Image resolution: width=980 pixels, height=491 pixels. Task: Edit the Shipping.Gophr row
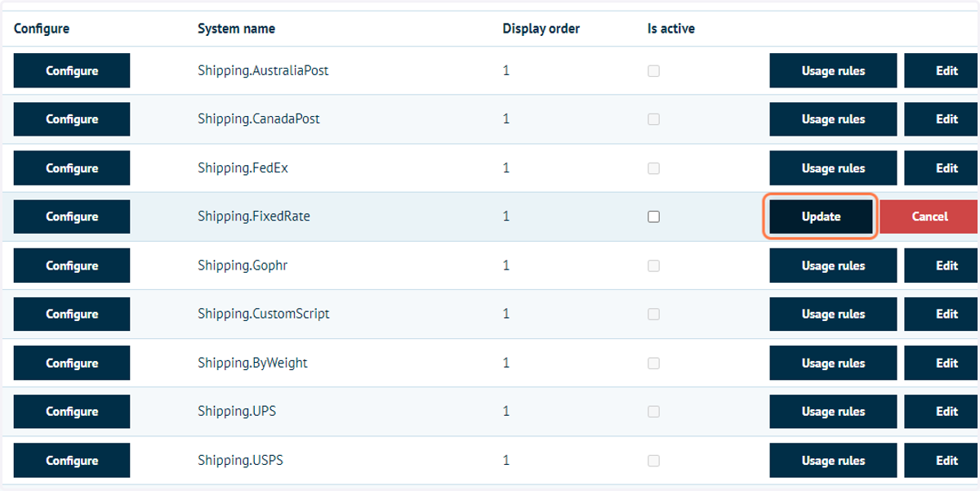click(x=942, y=266)
